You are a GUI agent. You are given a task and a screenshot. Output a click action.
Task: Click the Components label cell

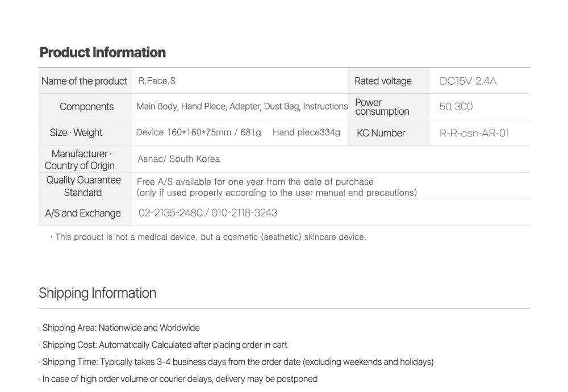86,107
